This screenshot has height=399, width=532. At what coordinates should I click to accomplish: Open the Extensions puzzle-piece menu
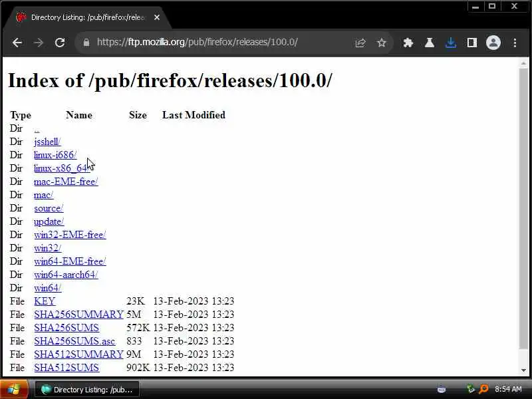click(x=408, y=43)
